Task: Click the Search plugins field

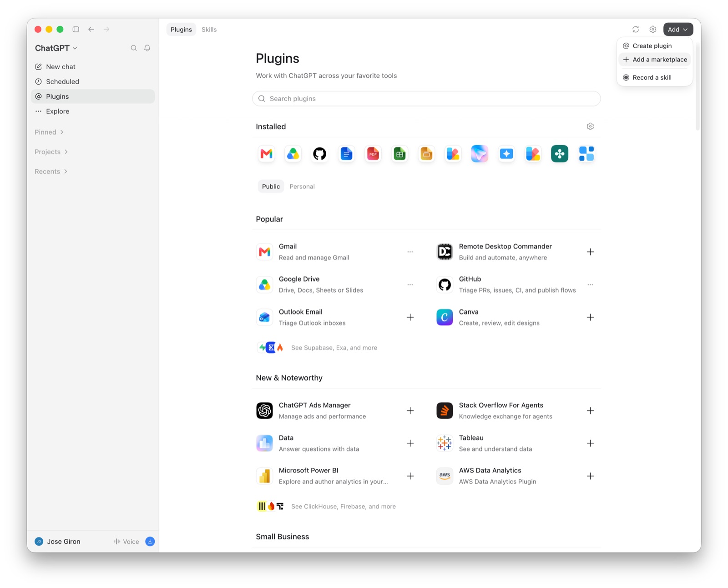Action: 426,98
